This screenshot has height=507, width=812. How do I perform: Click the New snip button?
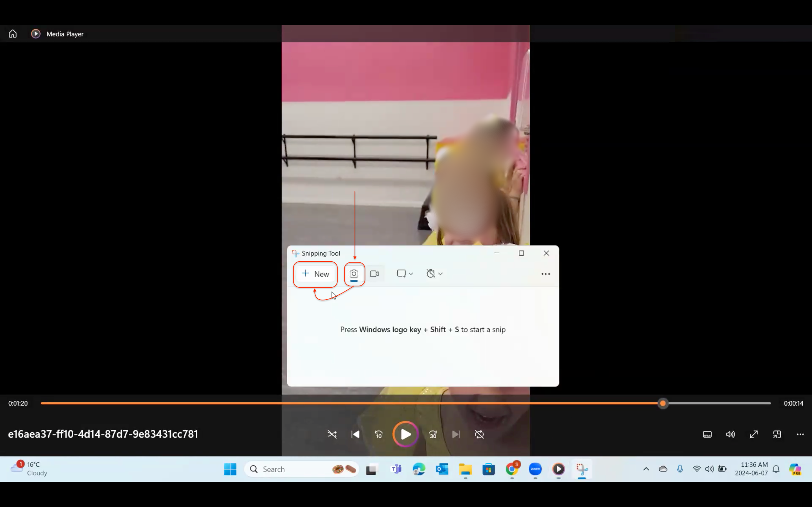click(x=315, y=274)
